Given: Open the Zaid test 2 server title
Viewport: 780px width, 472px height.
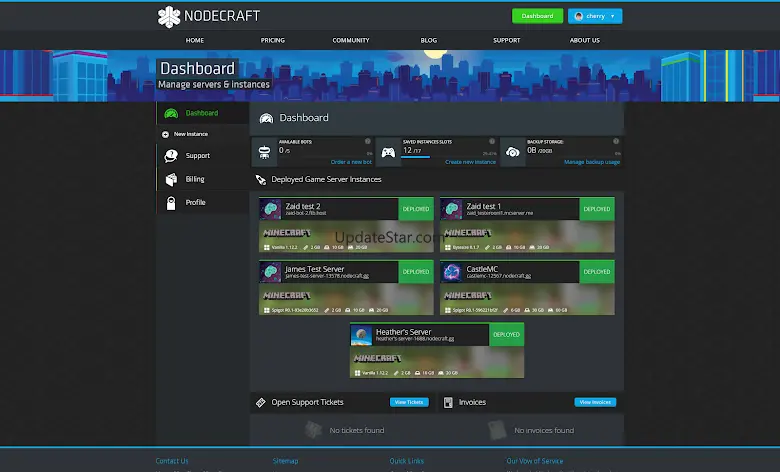Looking at the screenshot, I should [302, 206].
